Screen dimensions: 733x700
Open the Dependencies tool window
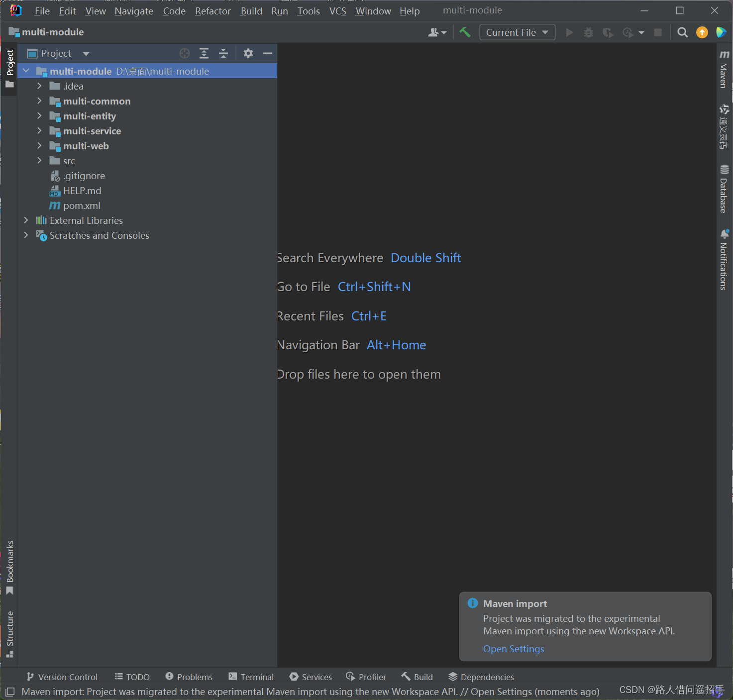coord(481,677)
